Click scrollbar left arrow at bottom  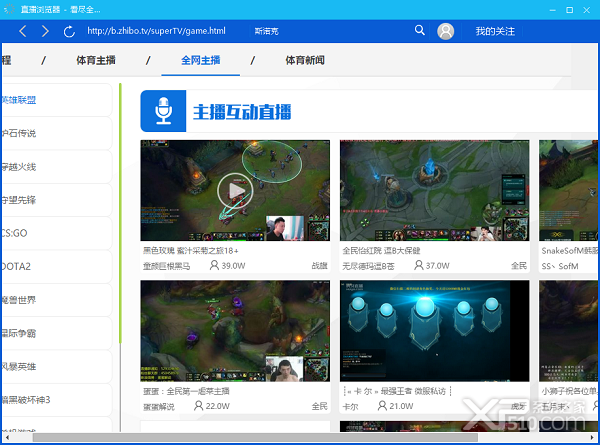click(7, 437)
